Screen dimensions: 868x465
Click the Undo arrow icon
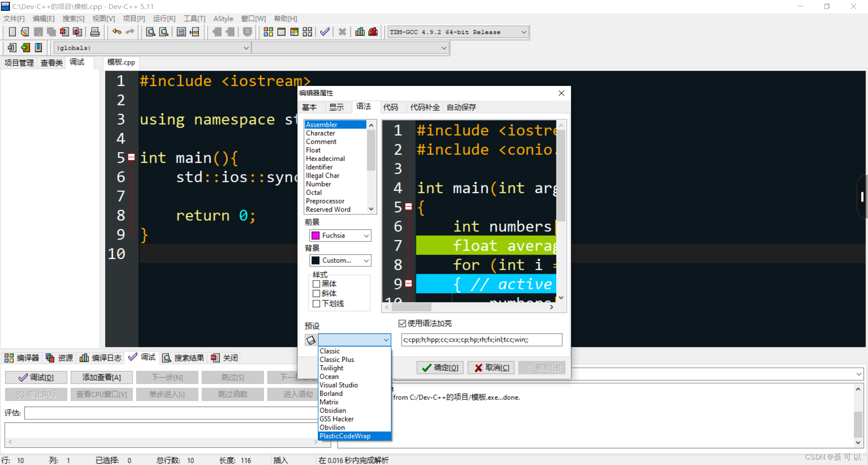pyautogui.click(x=116, y=32)
